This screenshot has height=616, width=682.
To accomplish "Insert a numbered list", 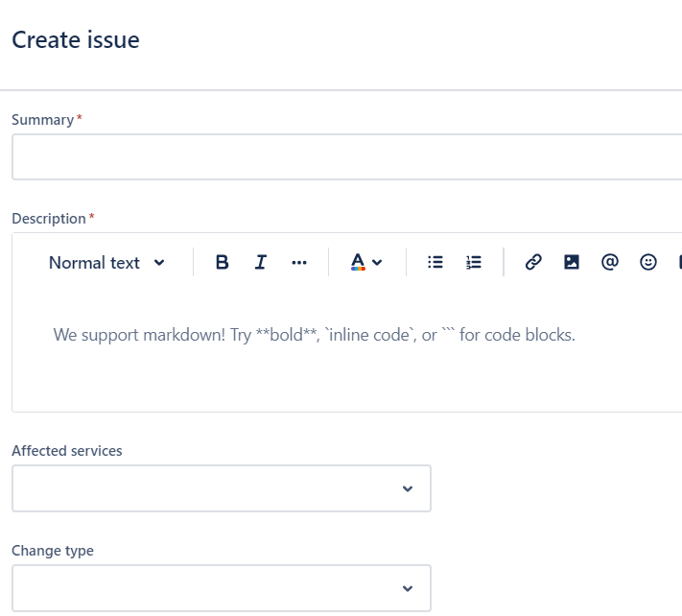I will coord(474,262).
